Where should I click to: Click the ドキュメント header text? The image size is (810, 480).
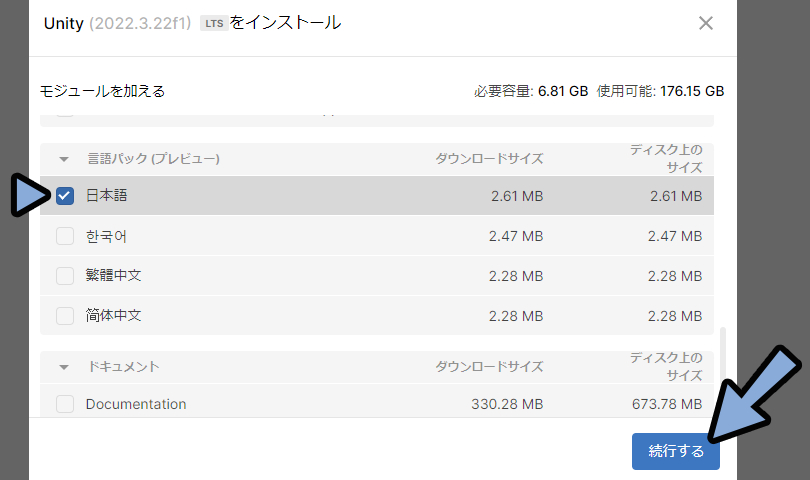pos(123,367)
